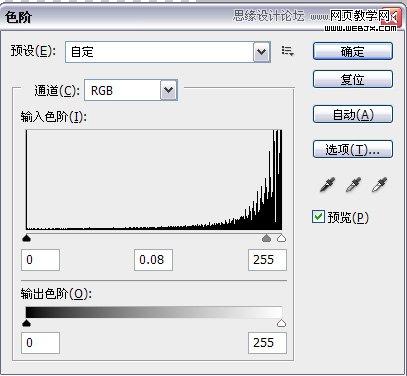Click the midtone gamma field 0.08
The height and width of the screenshot is (376, 407).
coord(153,260)
